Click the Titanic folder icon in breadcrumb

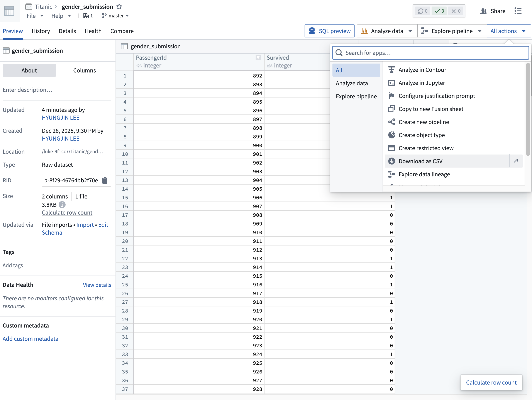29,7
